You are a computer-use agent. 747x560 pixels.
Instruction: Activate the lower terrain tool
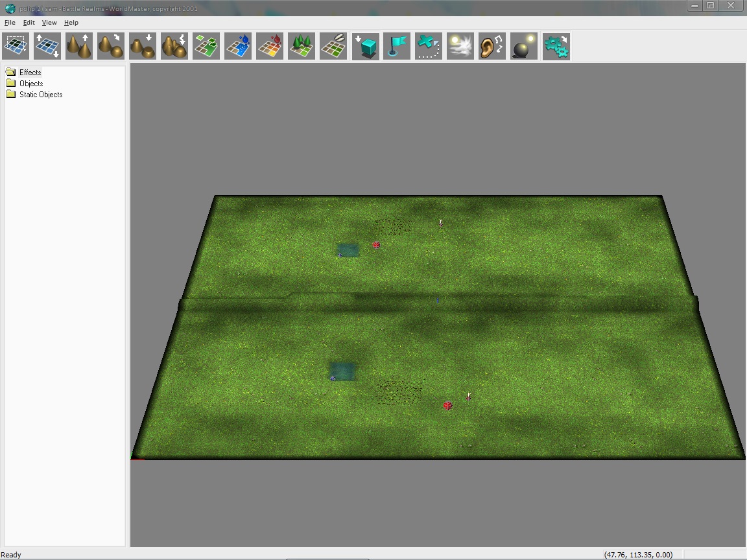[143, 46]
